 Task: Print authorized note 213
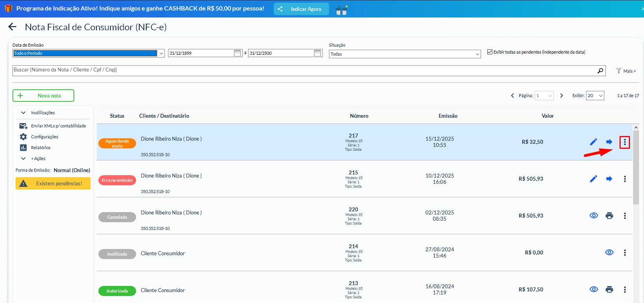609,289
